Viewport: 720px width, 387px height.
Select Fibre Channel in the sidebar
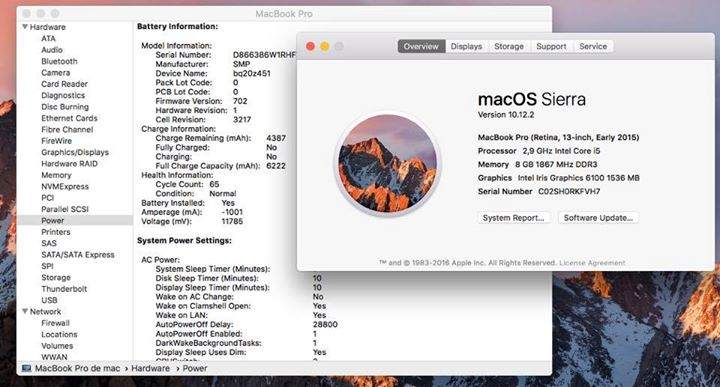click(67, 129)
